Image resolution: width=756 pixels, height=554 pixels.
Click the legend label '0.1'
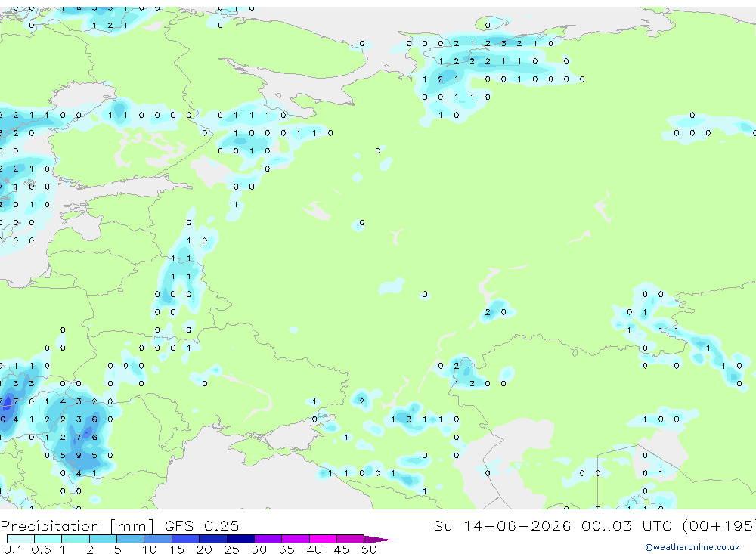click(13, 549)
